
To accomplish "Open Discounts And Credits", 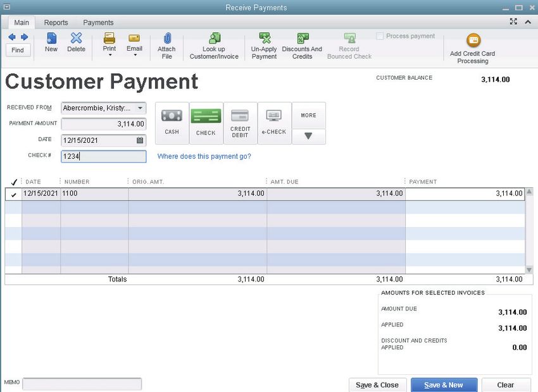I will [x=302, y=46].
